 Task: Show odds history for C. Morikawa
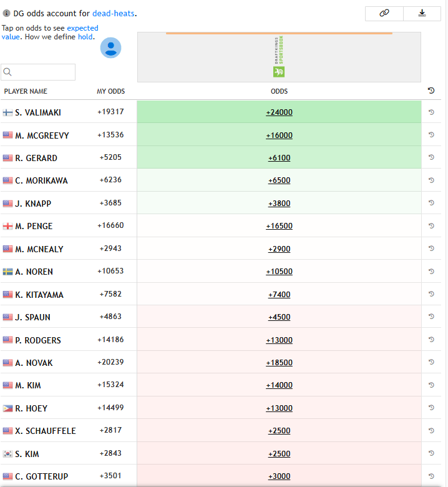click(x=431, y=180)
